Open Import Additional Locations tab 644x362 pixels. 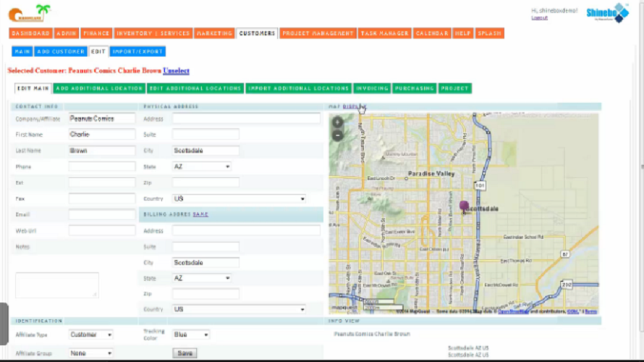tap(299, 88)
